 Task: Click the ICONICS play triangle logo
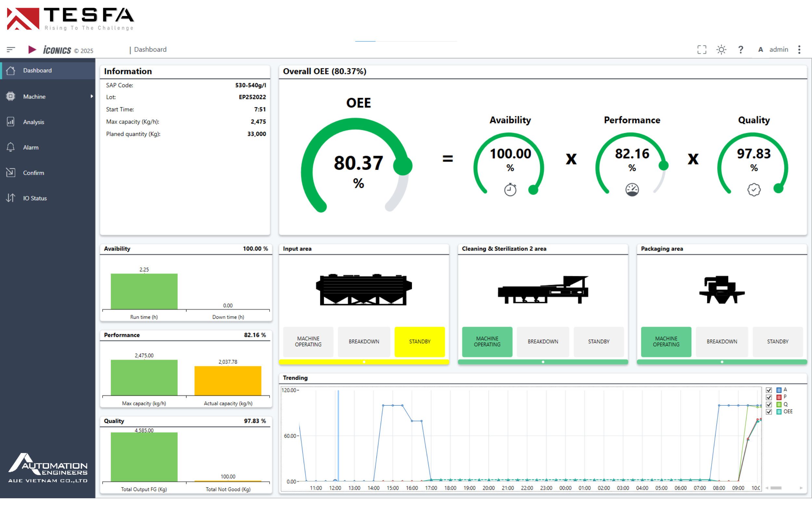[32, 50]
